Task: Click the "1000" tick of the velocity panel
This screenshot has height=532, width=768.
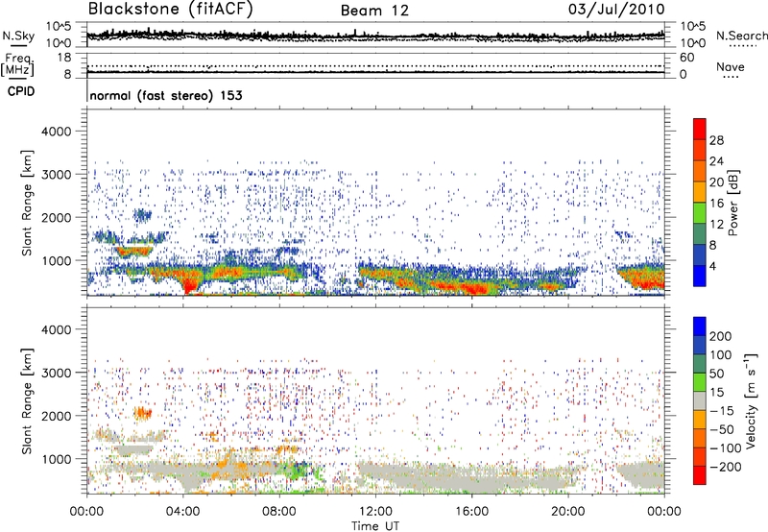Action: tap(57, 459)
